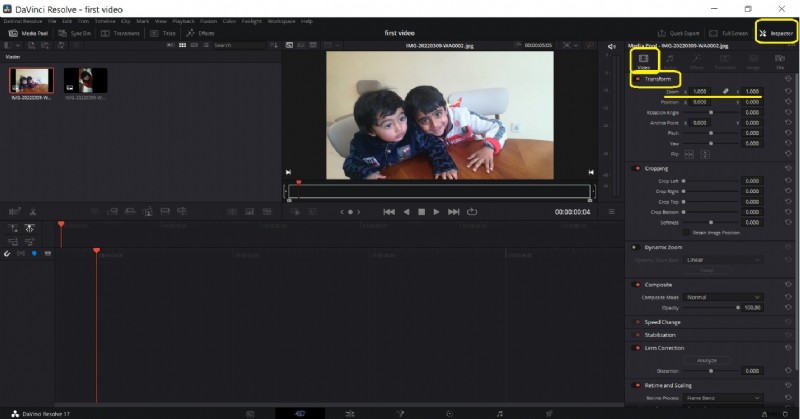
Task: Click the scissors split clip icon
Action: pos(32,211)
